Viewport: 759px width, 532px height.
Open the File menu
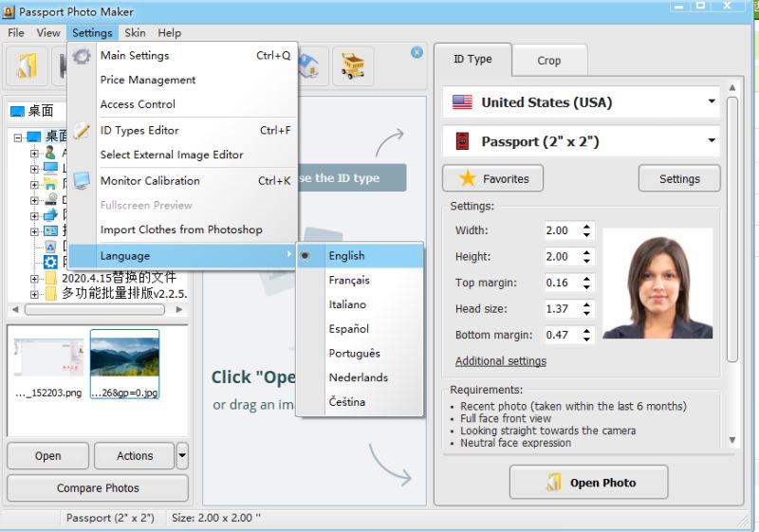tap(16, 33)
